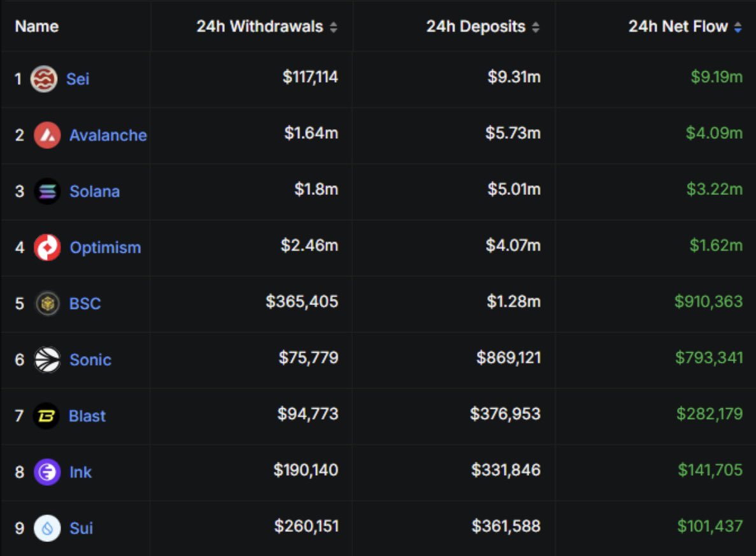Click the BSC chain logo icon
This screenshot has width=756, height=556.
47,303
